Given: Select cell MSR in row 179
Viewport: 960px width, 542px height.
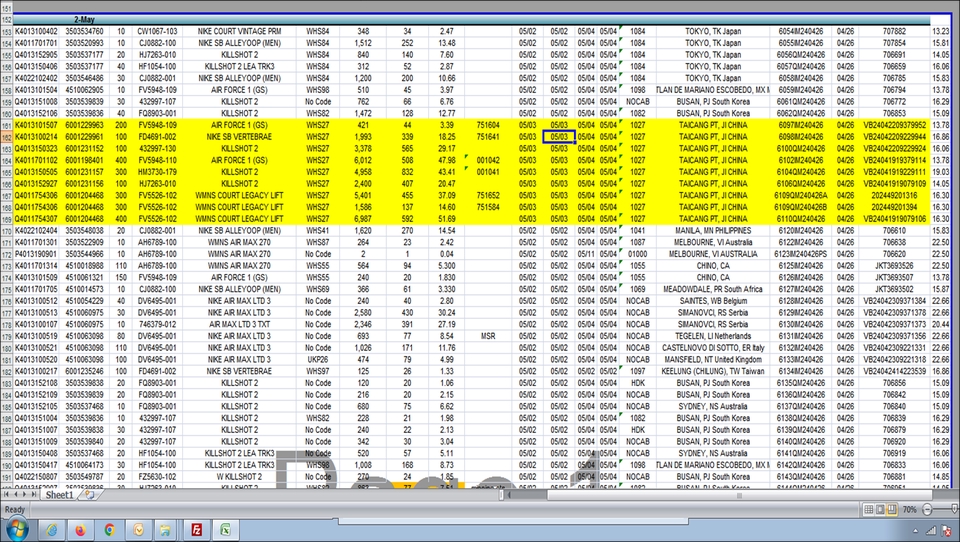Looking at the screenshot, I should click(488, 336).
